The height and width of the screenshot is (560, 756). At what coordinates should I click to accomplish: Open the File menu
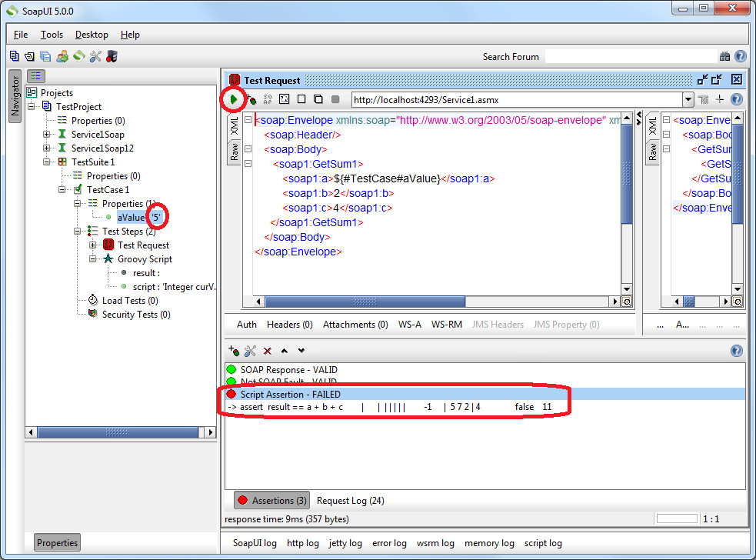(21, 35)
